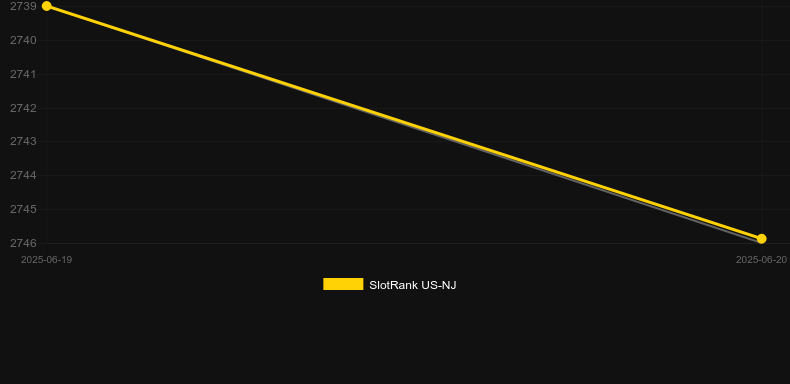Viewport: 790px width, 384px height.
Task: Click the 2740 y-axis label
Action: coord(23,40)
